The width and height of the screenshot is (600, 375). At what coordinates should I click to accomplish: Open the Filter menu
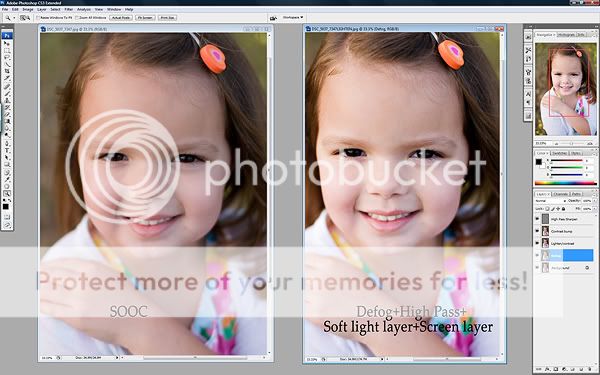click(x=69, y=9)
